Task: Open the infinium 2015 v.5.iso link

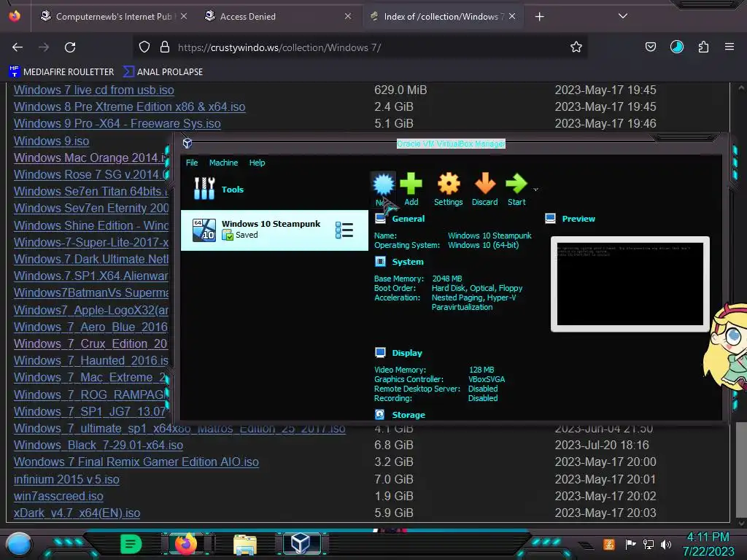Action: pos(66,479)
